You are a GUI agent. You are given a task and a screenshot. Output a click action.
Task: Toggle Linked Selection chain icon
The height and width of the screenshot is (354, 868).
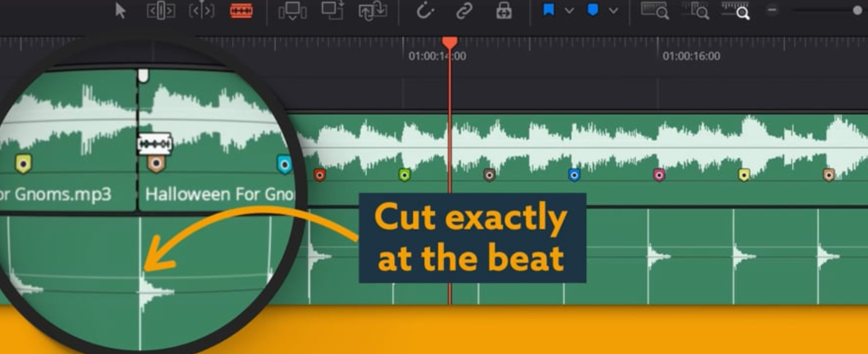click(x=464, y=11)
